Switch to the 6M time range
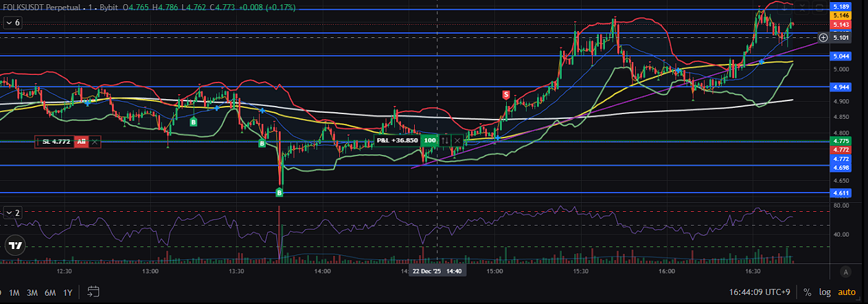This screenshot has width=868, height=304. click(x=50, y=292)
